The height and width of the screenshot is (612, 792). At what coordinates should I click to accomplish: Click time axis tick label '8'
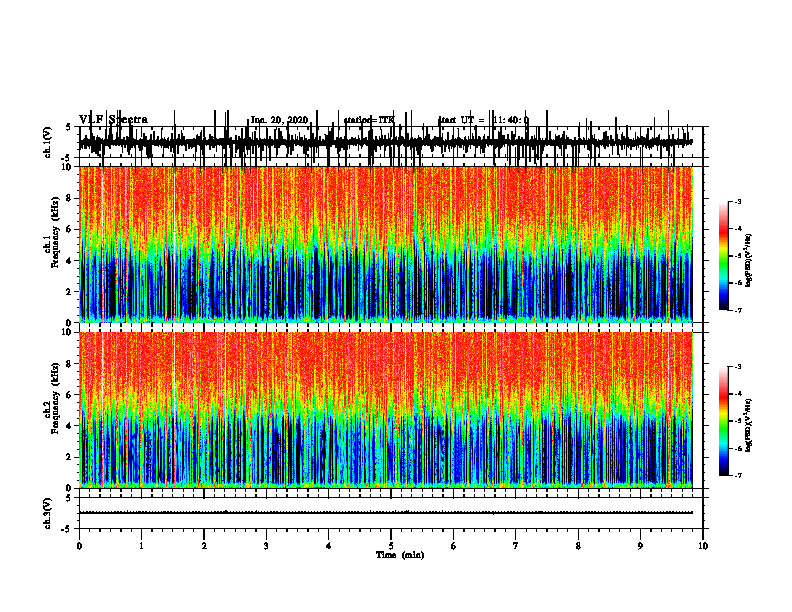tap(578, 546)
